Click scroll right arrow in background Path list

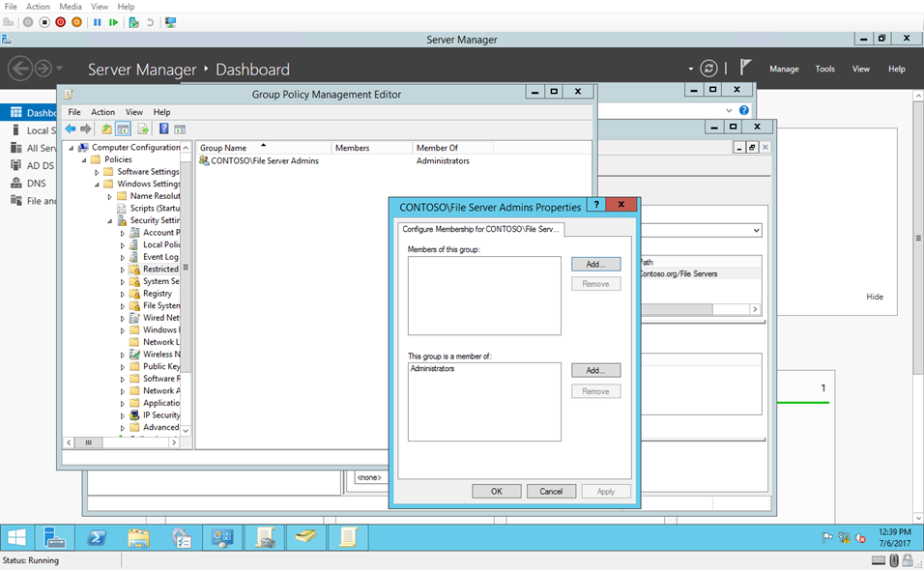755,309
